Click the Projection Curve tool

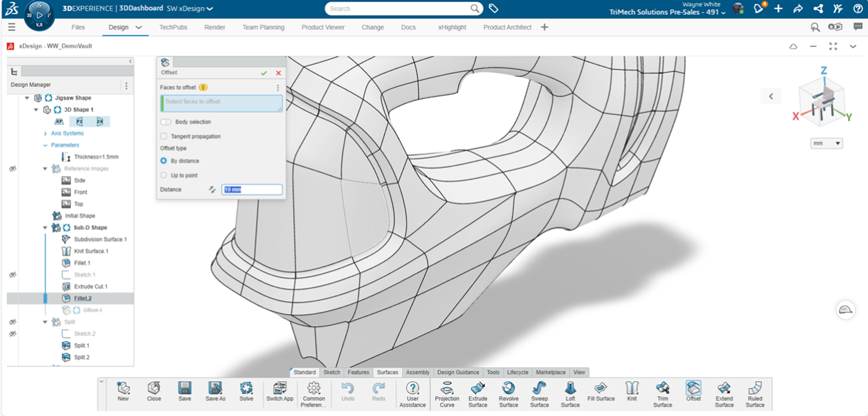447,393
